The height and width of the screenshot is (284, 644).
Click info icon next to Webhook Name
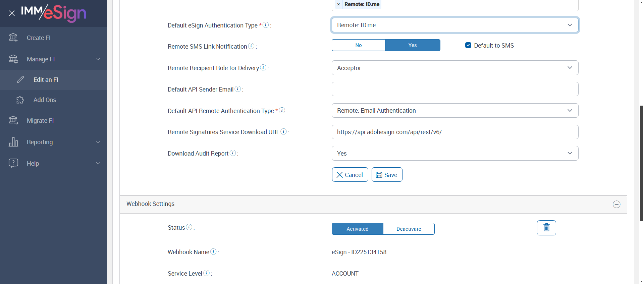coord(213,251)
